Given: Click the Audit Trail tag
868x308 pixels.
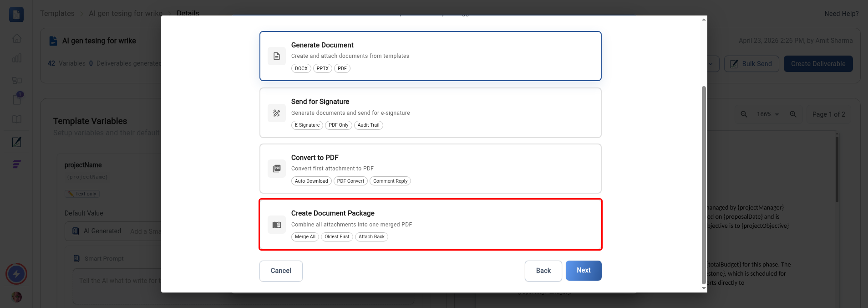Looking at the screenshot, I should coord(368,125).
